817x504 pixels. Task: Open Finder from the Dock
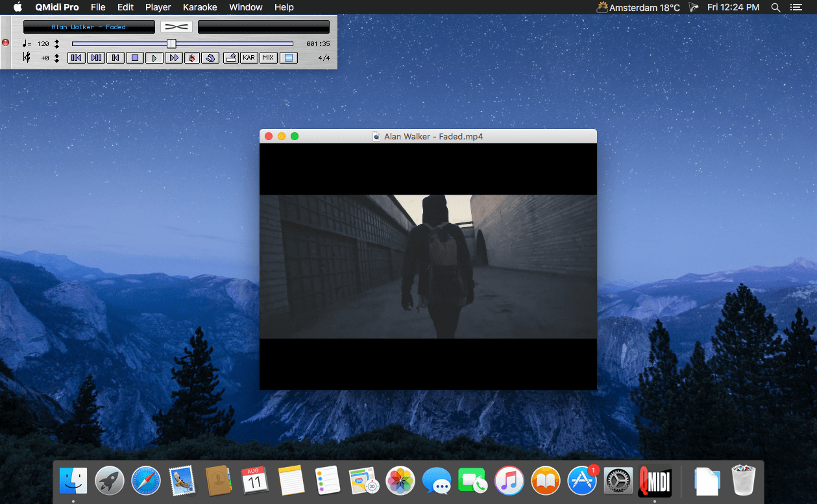[x=73, y=481]
